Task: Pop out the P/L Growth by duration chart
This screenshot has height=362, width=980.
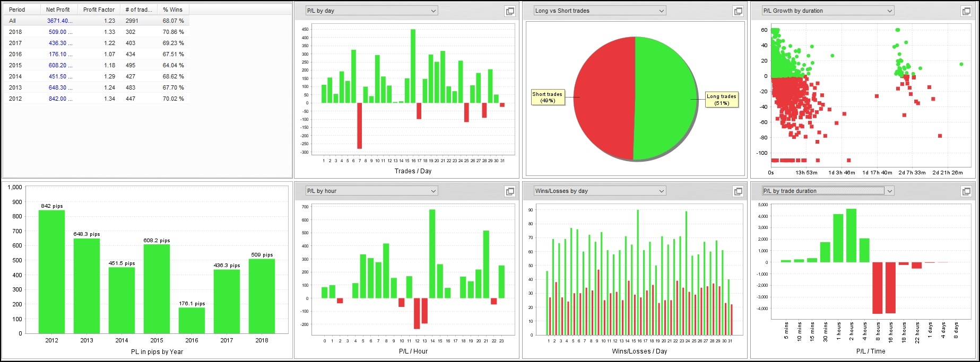Action: (966, 11)
